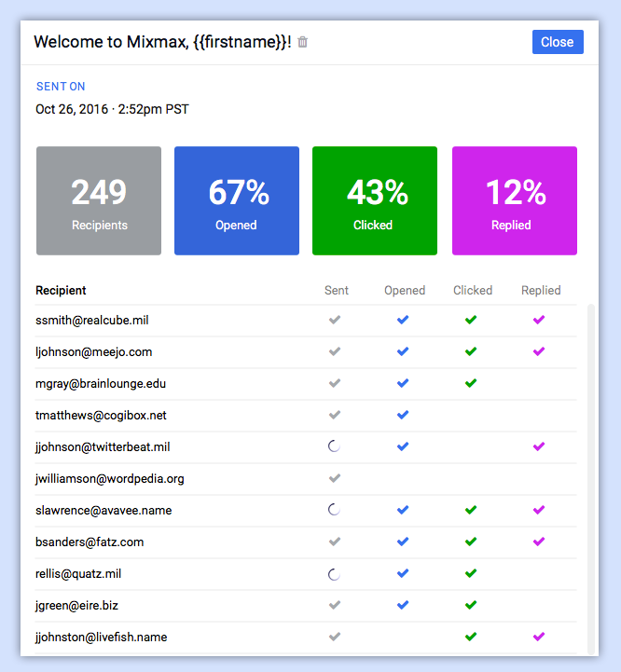The width and height of the screenshot is (621, 672).
Task: Click the opened checkmark for slawrence@avavee.name
Action: click(x=403, y=510)
